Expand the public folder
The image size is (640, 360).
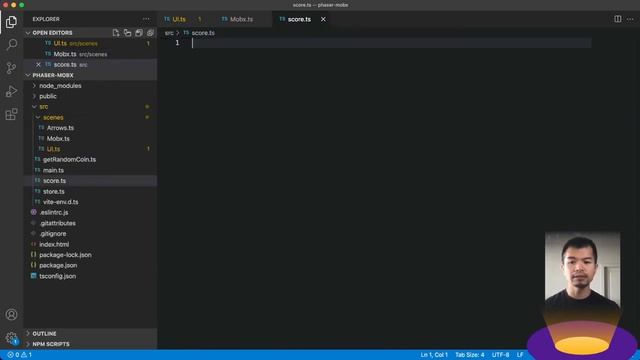(90, 96)
